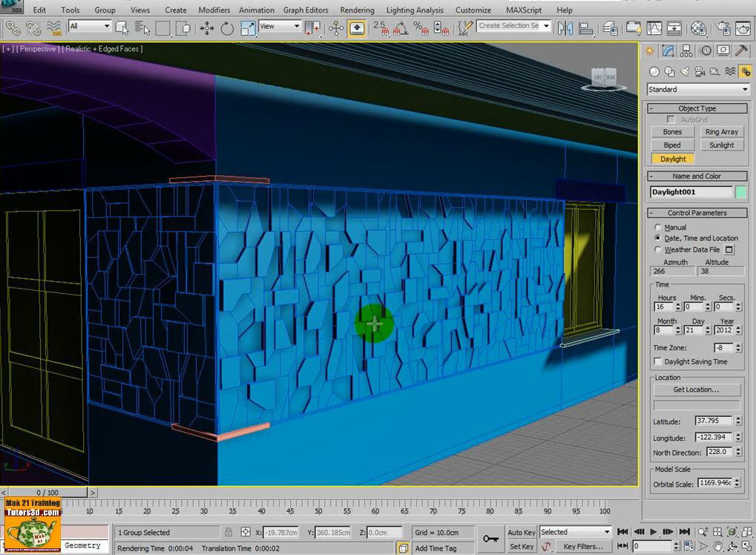The width and height of the screenshot is (756, 555).
Task: Open the Standard category dropdown
Action: (697, 89)
